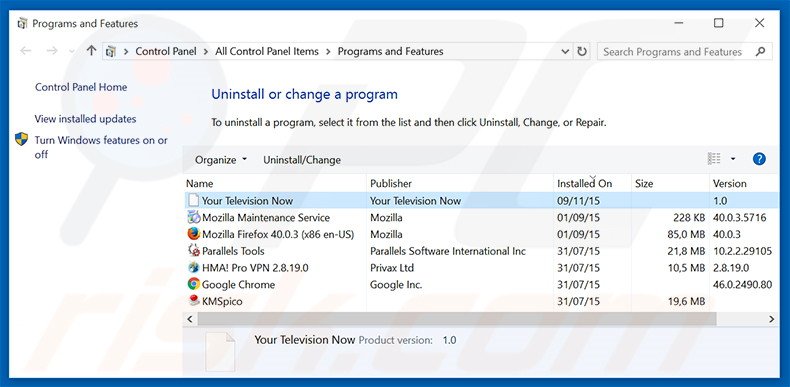Click the back navigation arrow
This screenshot has width=790, height=387.
(x=26, y=51)
